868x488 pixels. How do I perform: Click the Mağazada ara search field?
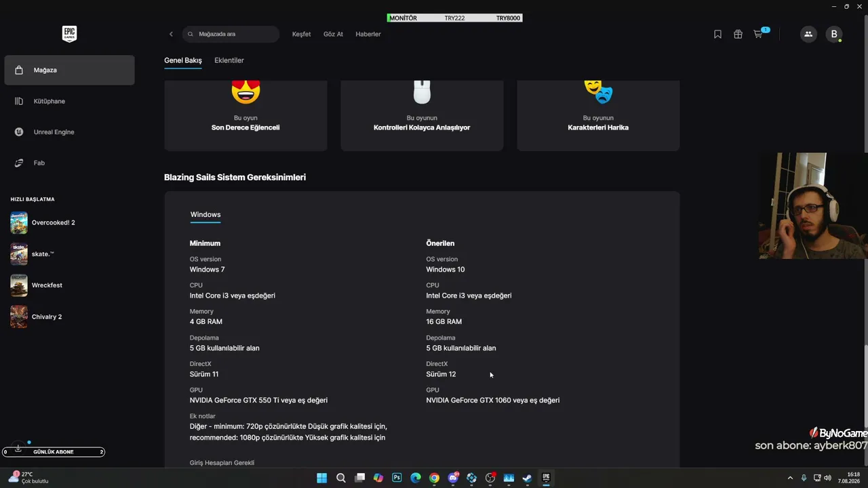pos(231,34)
